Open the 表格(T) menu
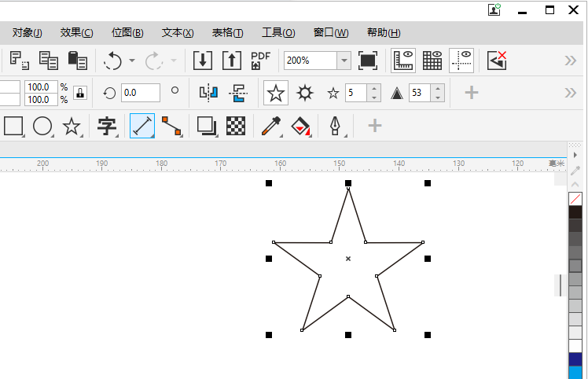The width and height of the screenshot is (588, 379). pos(227,33)
